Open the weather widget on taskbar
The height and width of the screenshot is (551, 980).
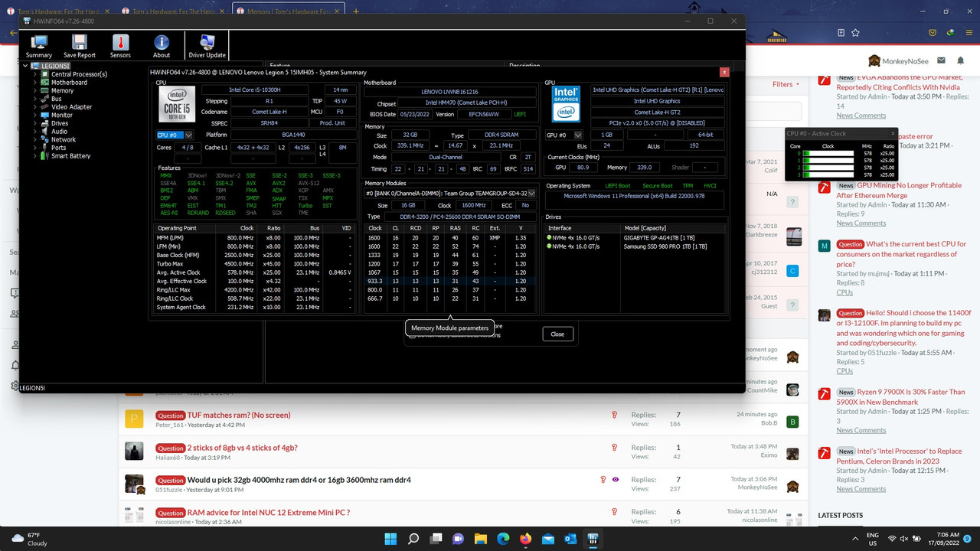pos(29,539)
